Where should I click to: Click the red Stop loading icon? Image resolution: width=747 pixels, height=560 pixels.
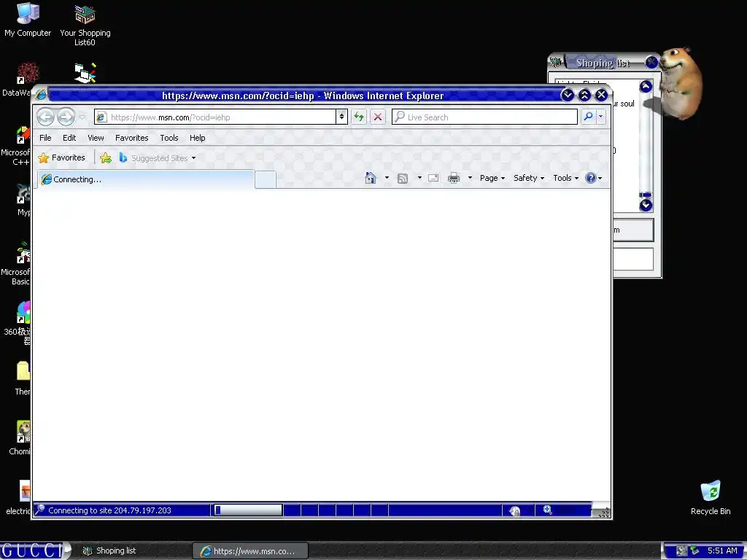tap(378, 117)
